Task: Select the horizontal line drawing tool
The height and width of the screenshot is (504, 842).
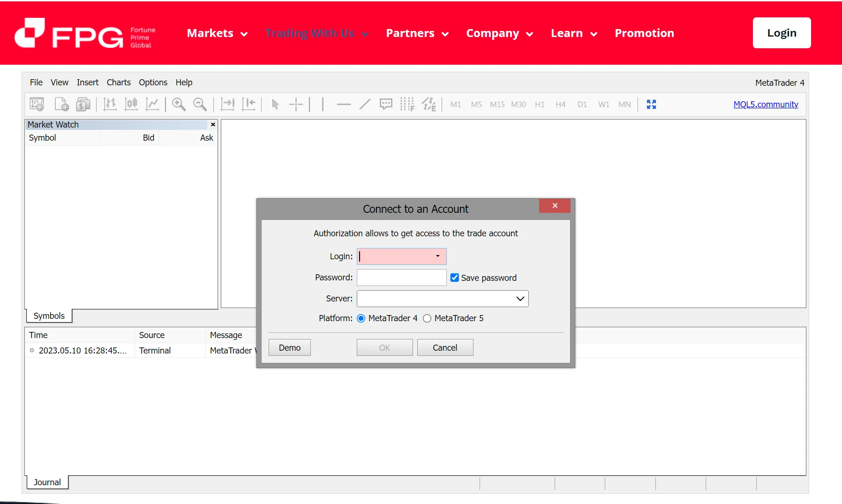Action: click(x=344, y=104)
